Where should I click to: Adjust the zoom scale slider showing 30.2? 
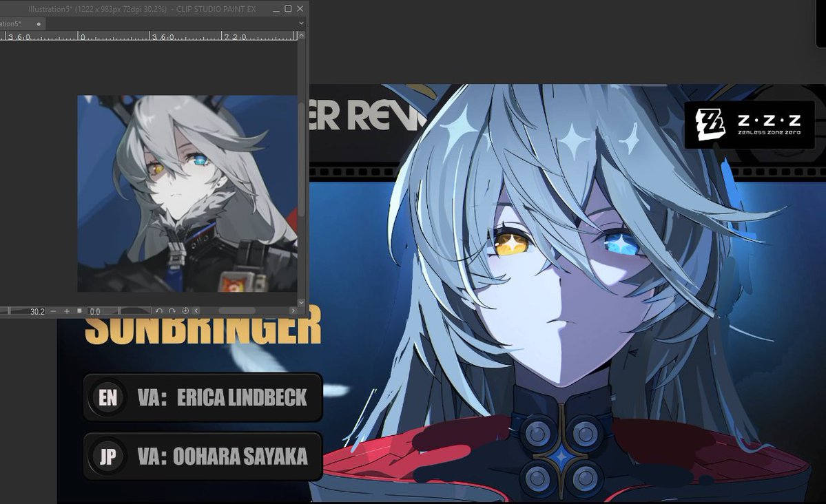23,311
